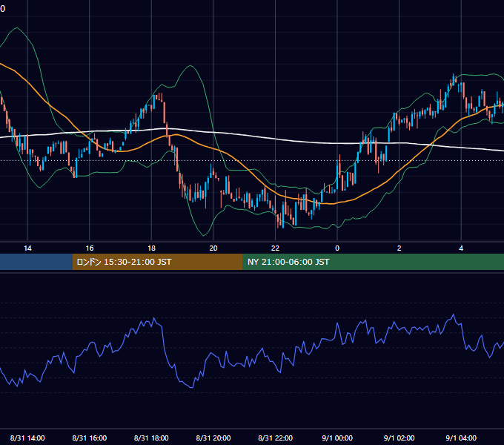Click the 18 hour label on price chart axis

151,248
